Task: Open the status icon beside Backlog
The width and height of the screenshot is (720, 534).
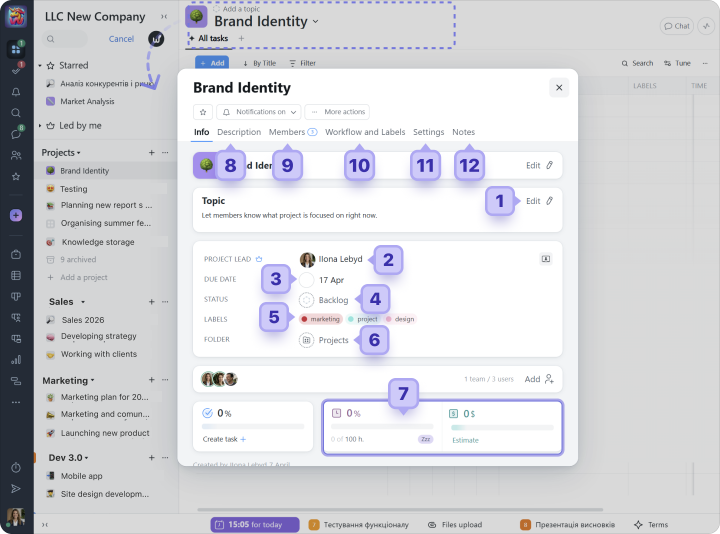Action: [306, 299]
